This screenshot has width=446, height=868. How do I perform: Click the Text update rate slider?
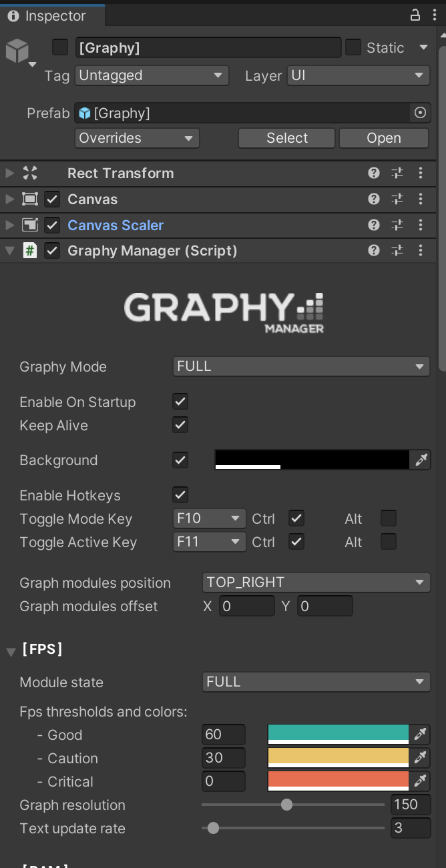coord(293,828)
